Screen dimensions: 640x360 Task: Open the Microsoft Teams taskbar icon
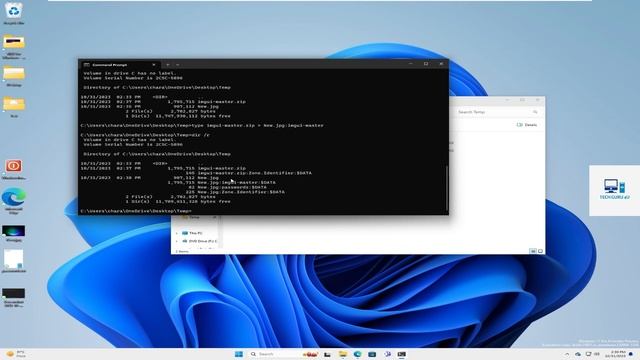coord(387,354)
